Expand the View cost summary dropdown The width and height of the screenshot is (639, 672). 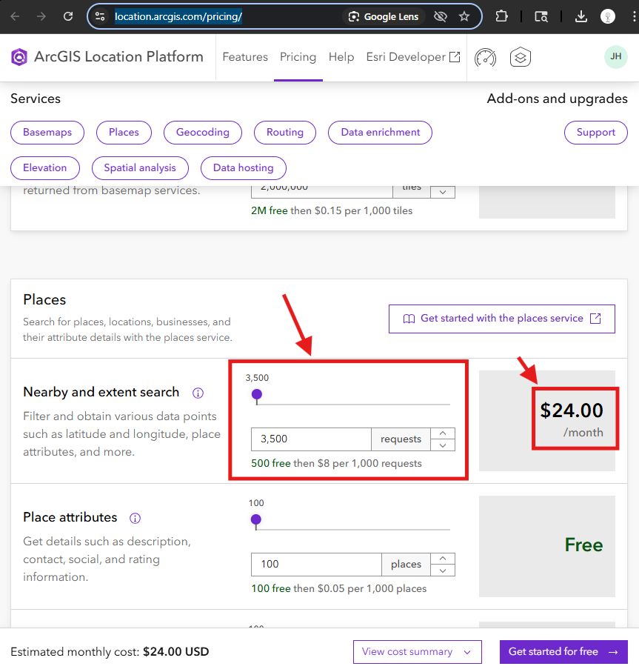pyautogui.click(x=417, y=652)
